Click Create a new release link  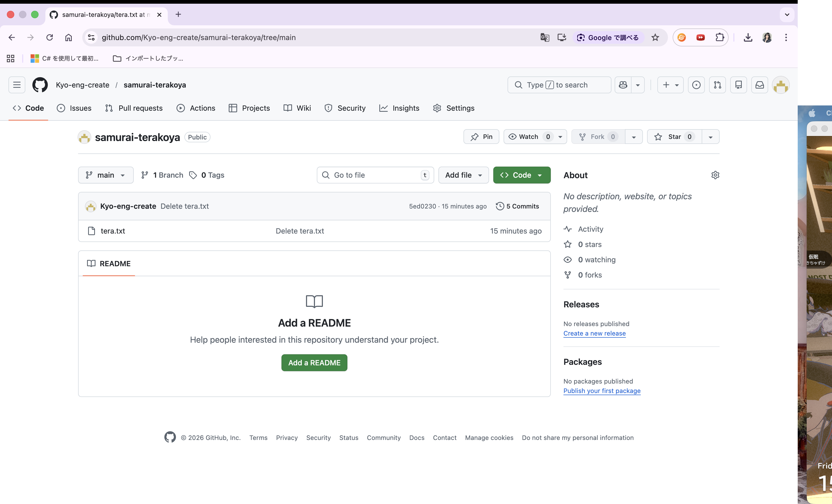594,333
